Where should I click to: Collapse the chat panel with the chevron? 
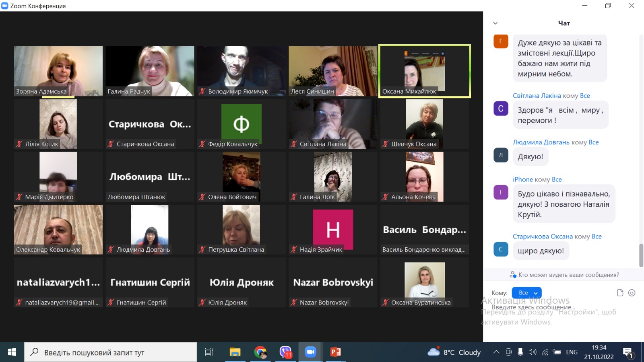[495, 23]
